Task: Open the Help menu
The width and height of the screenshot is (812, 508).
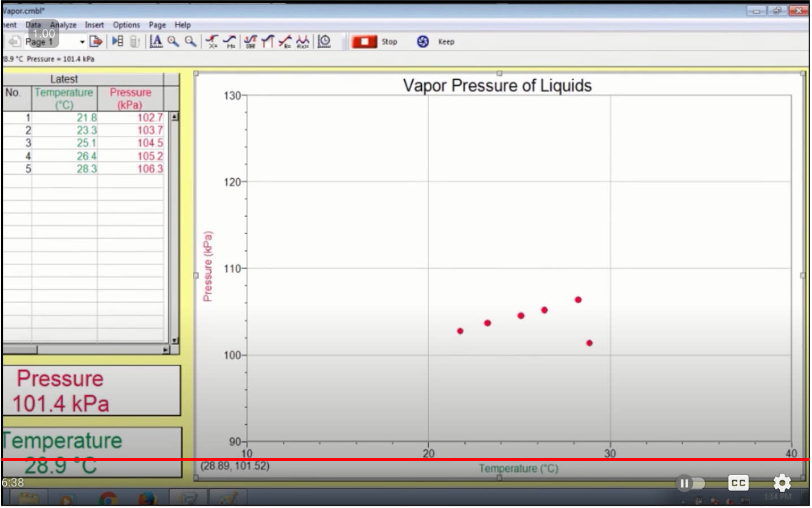Action: tap(183, 25)
